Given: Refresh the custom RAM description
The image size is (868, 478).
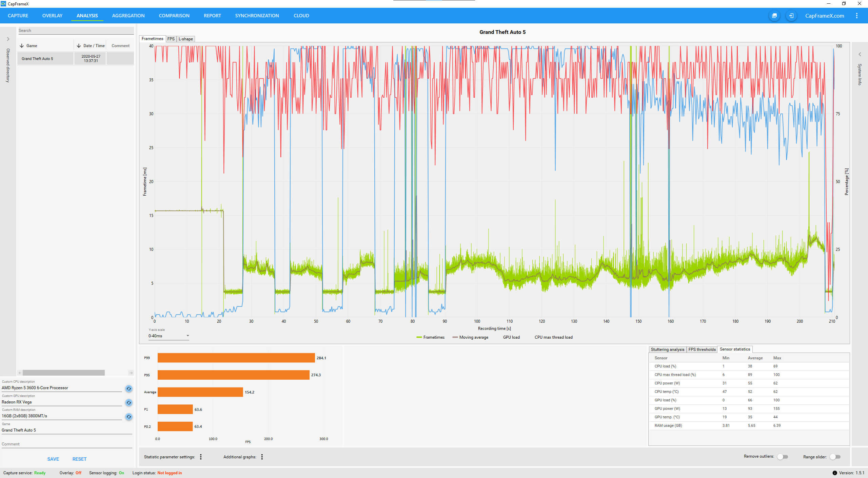Looking at the screenshot, I should pyautogui.click(x=129, y=417).
